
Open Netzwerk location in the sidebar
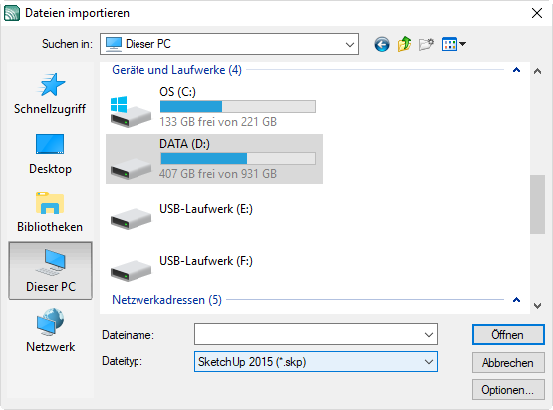(x=50, y=330)
